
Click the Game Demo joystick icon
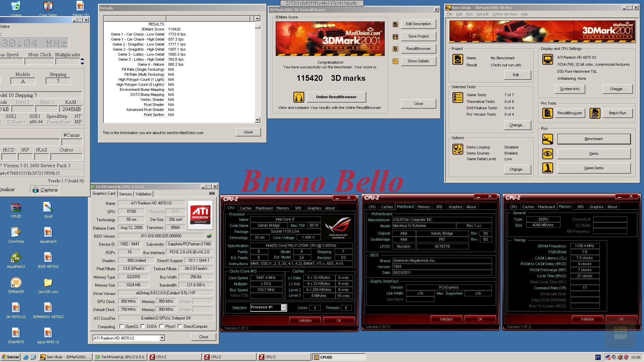click(547, 168)
